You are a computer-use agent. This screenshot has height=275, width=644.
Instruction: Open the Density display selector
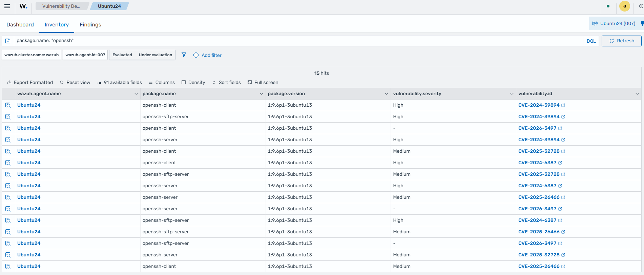tap(193, 82)
